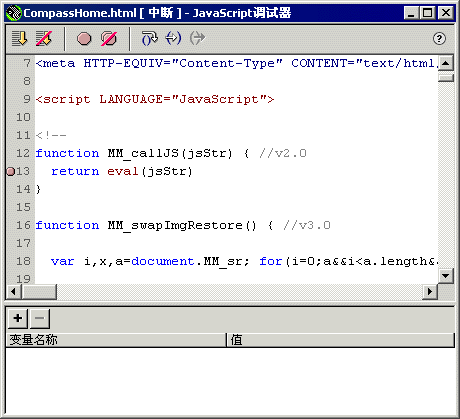
Task: Click the Set/Remove breakpoint icon
Action: (84, 39)
